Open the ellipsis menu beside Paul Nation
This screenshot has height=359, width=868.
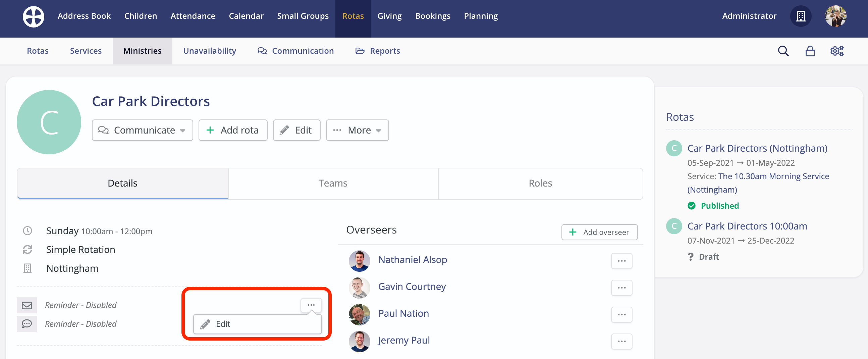pyautogui.click(x=622, y=314)
